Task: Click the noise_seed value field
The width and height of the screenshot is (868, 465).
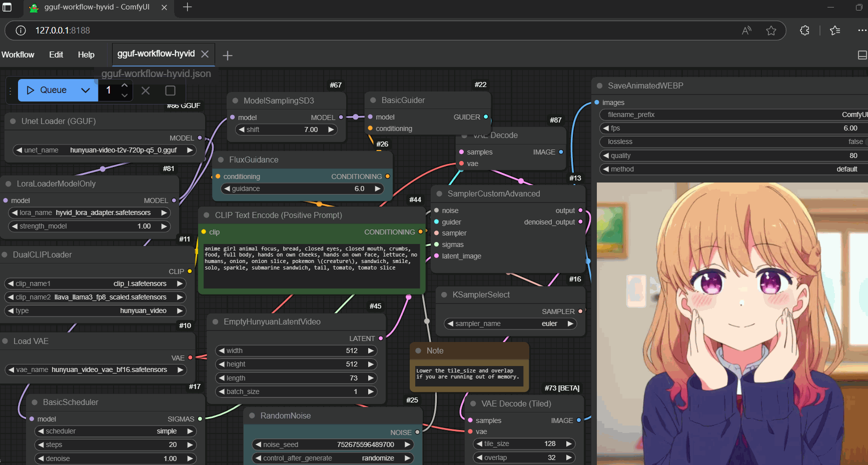Action: (332, 444)
